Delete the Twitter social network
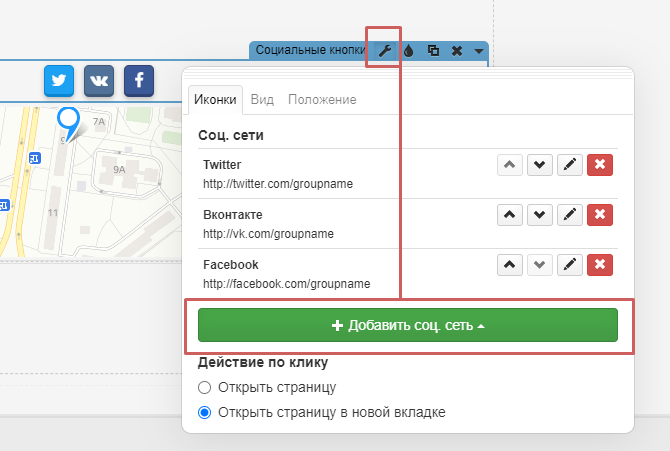 (599, 165)
